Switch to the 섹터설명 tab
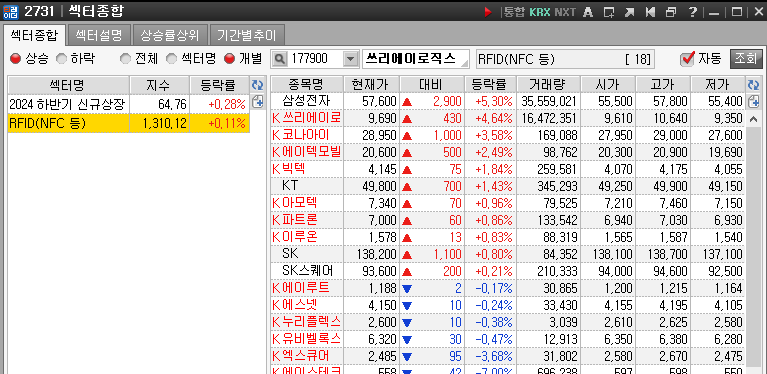The image size is (767, 374). [100, 35]
